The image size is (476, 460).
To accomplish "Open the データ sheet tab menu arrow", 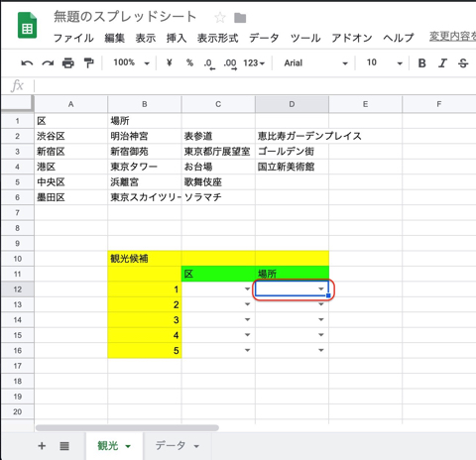I will click(196, 446).
